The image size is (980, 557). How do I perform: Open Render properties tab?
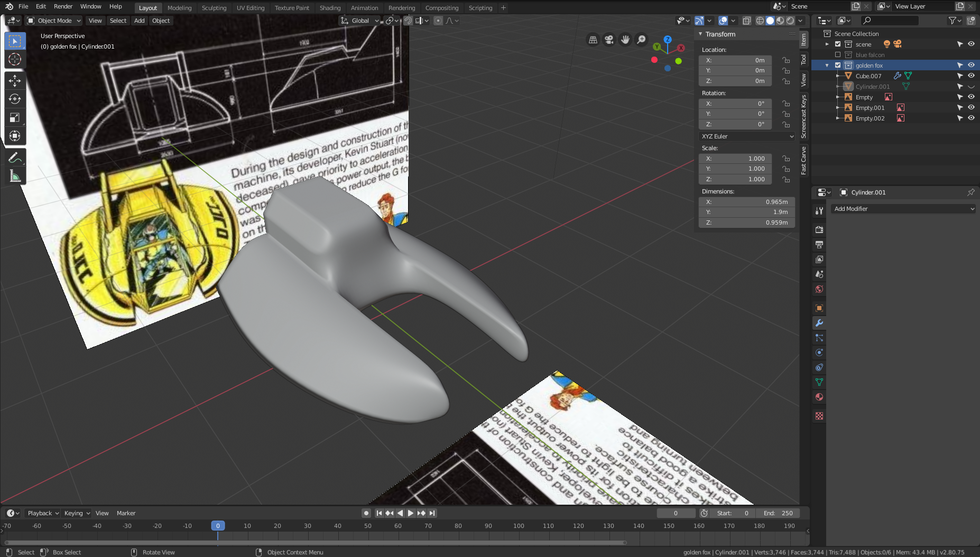[819, 230]
